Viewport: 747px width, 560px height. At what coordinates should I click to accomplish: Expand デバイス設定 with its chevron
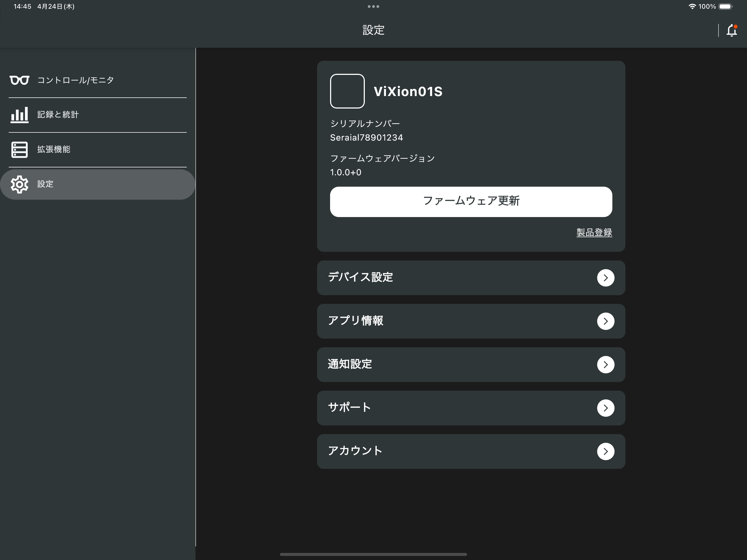pos(606,278)
